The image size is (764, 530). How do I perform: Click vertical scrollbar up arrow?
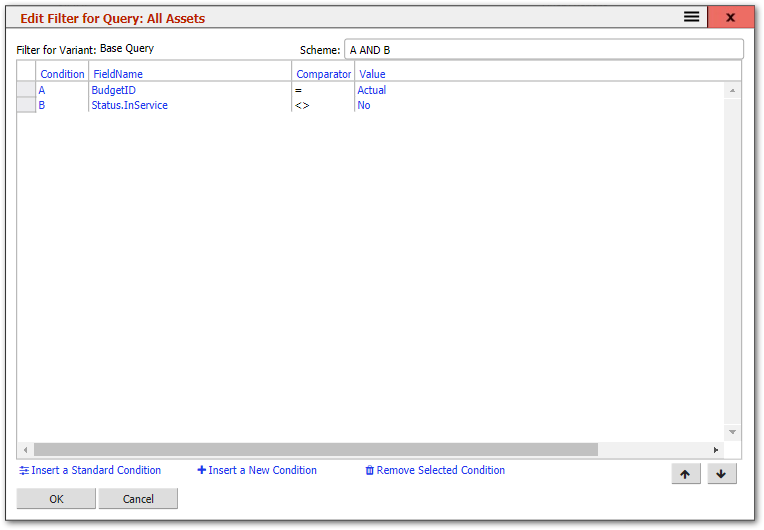pyautogui.click(x=732, y=91)
